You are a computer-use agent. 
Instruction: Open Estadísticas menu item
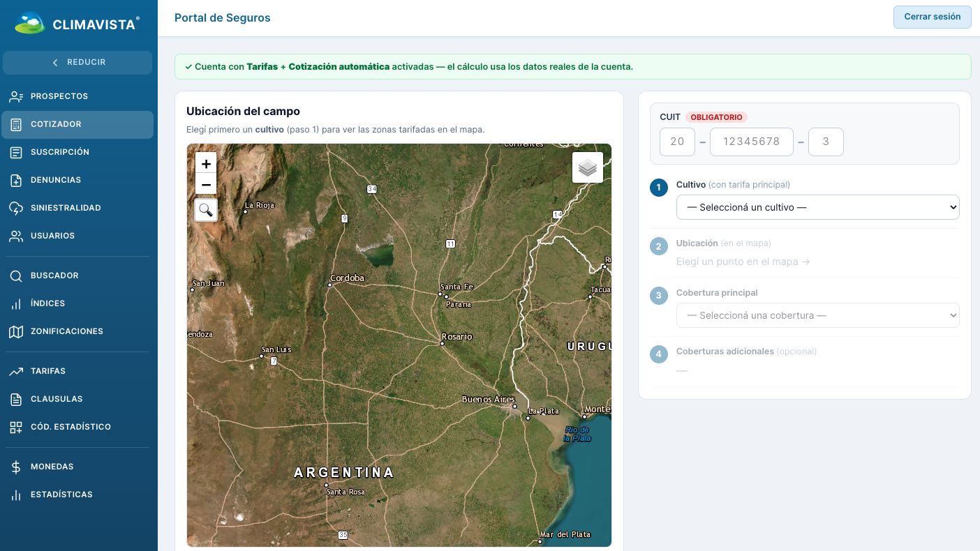click(x=77, y=495)
